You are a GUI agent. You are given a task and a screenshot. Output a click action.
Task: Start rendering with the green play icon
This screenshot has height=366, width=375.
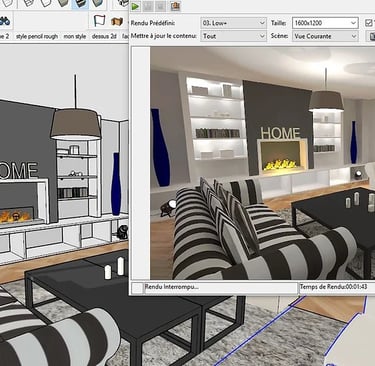click(135, 6)
